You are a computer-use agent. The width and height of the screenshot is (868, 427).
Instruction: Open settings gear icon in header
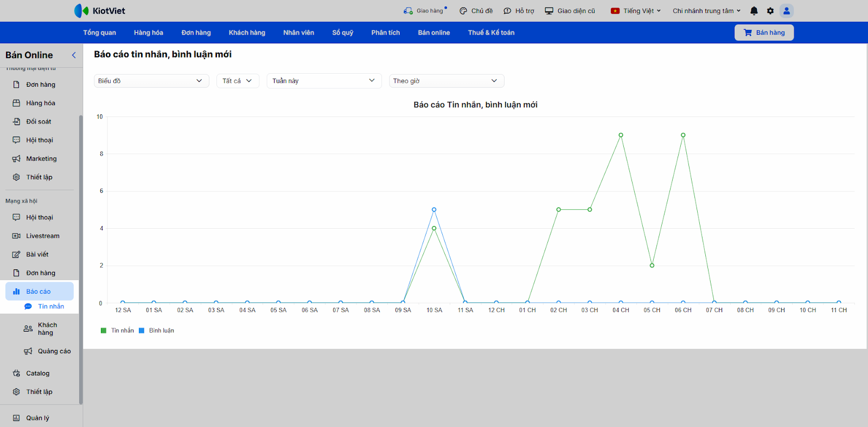[770, 11]
